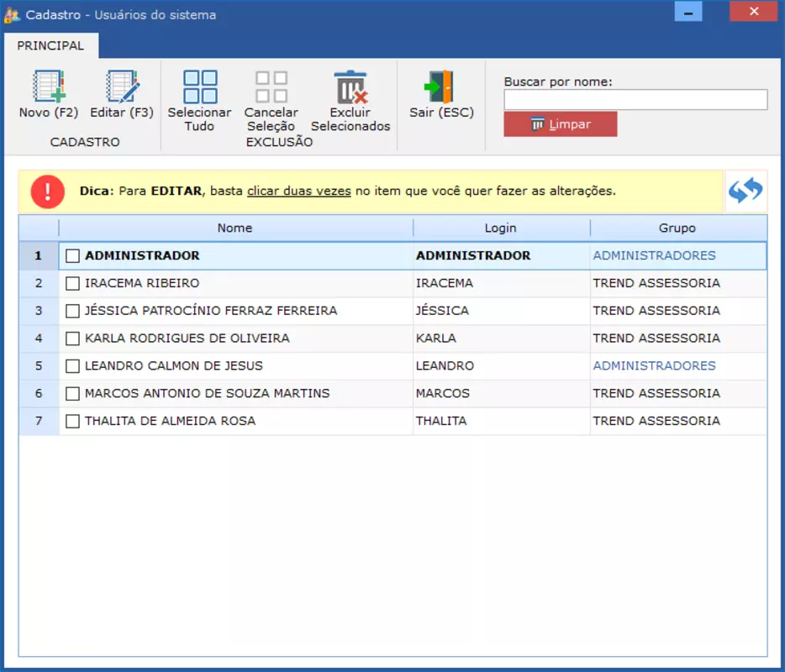Click the name THALITA DE ALMEIDA ROSA
Screen dimensions: 785x672
(x=171, y=421)
